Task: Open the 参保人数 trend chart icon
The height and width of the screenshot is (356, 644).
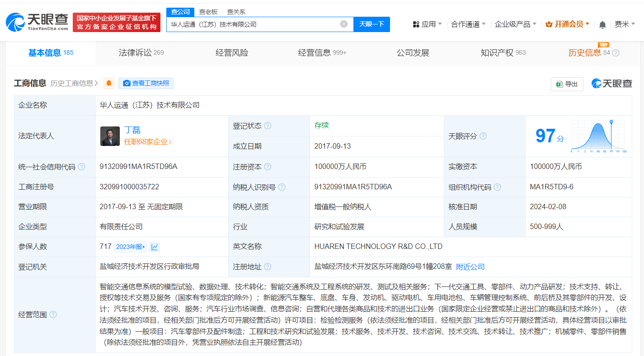Action: (154, 247)
